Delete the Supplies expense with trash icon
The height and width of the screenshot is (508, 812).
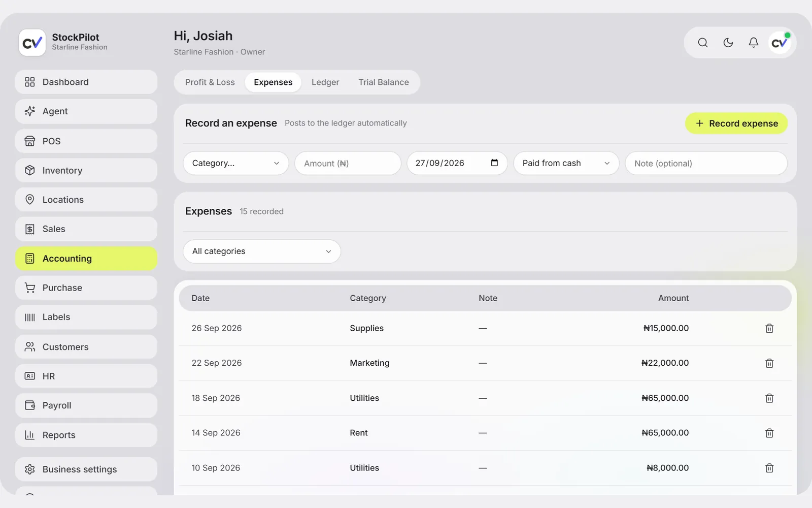(x=769, y=328)
